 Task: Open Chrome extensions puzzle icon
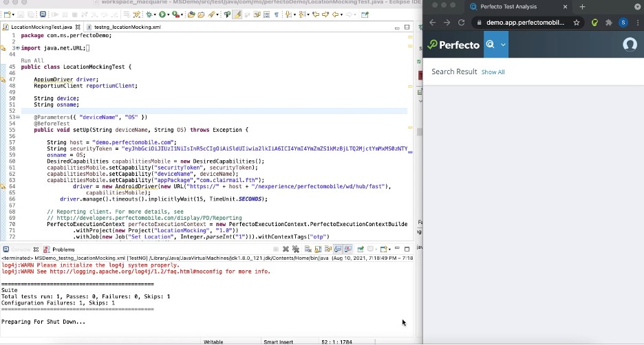(609, 23)
